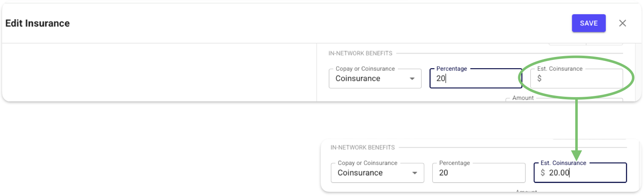Click the Percentage label on the focused field
Screen dimensions: 644x196
tap(452, 69)
